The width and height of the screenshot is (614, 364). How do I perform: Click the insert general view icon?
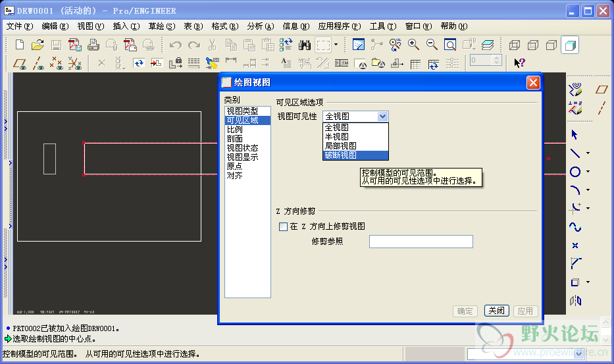coord(157,63)
